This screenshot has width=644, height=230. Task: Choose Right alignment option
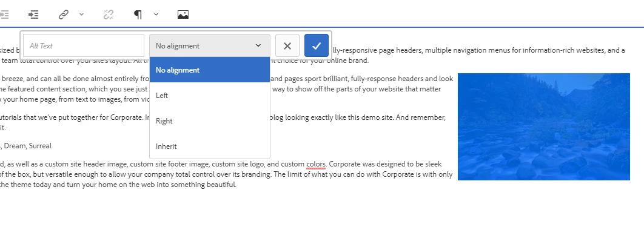click(209, 120)
